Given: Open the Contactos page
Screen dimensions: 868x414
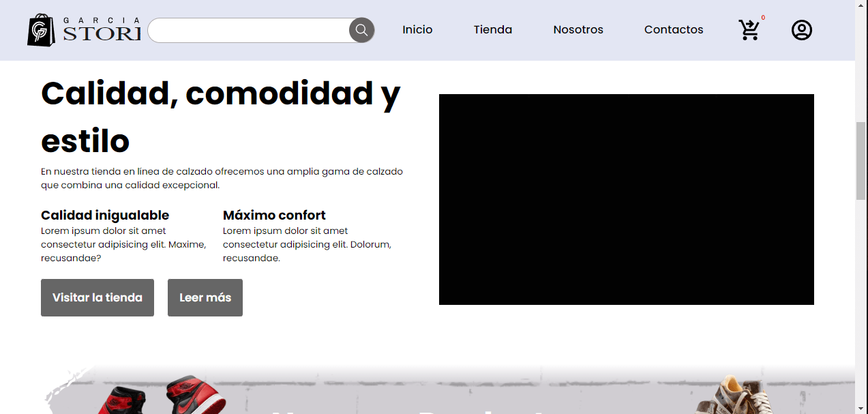Looking at the screenshot, I should click(674, 29).
